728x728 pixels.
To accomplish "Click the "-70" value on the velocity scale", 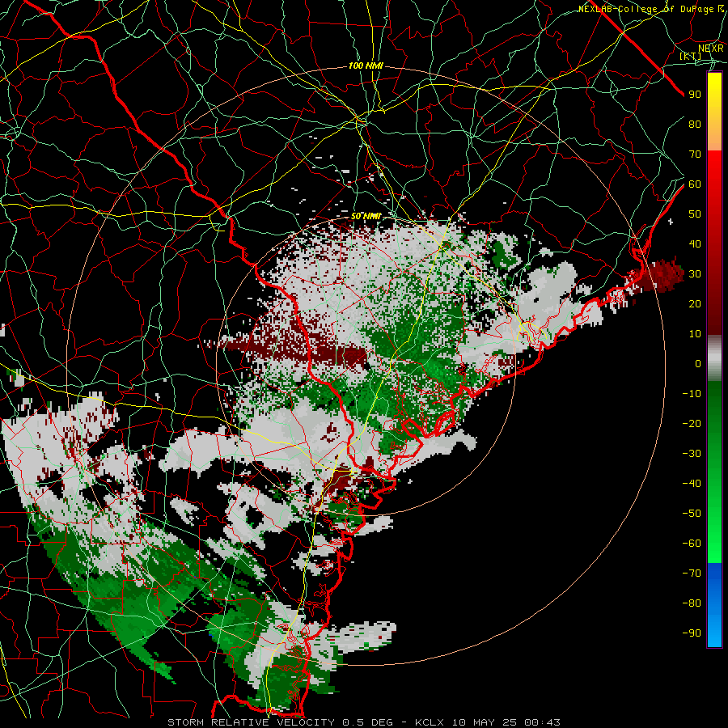I will [x=692, y=574].
